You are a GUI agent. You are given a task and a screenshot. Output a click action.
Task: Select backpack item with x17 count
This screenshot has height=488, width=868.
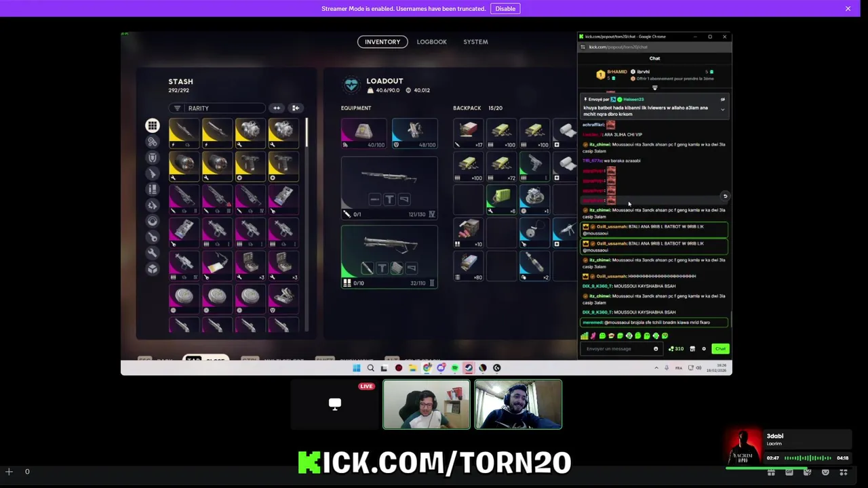click(x=469, y=134)
